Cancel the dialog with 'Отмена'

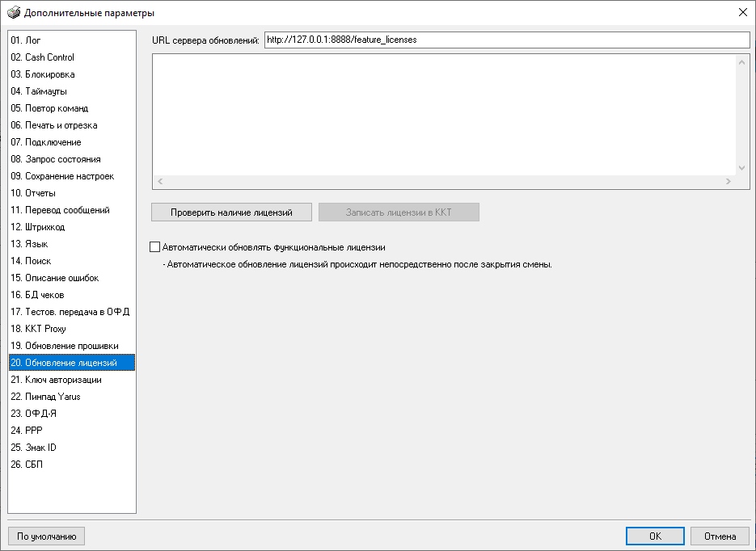(x=720, y=536)
